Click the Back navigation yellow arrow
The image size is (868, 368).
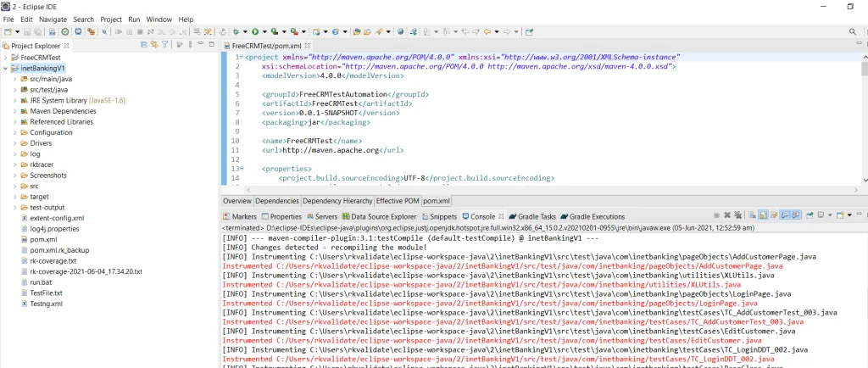coord(487,31)
